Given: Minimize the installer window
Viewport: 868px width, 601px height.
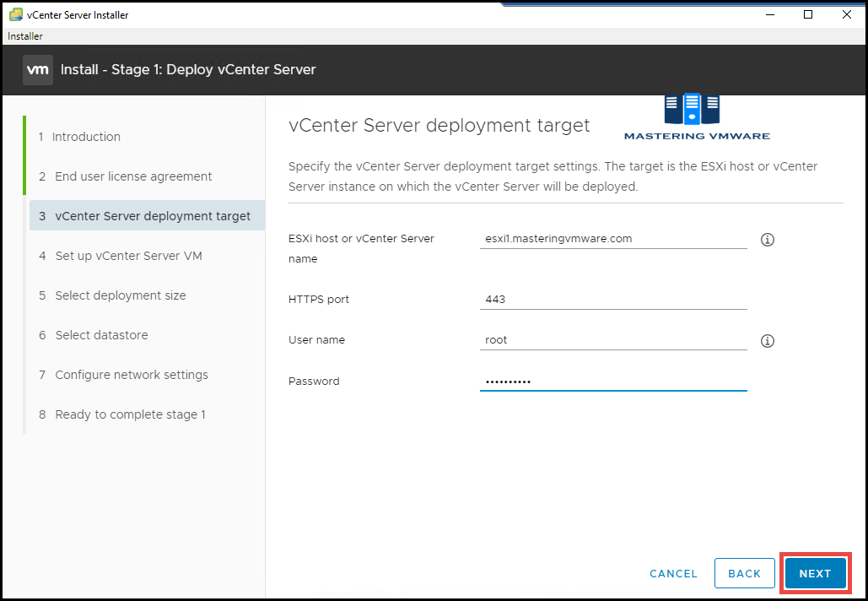Looking at the screenshot, I should (770, 15).
